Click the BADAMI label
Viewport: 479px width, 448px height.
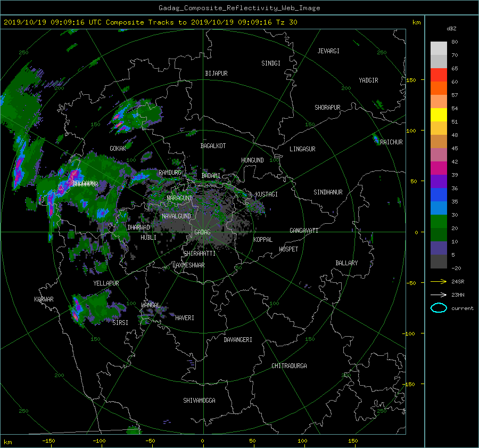(211, 176)
